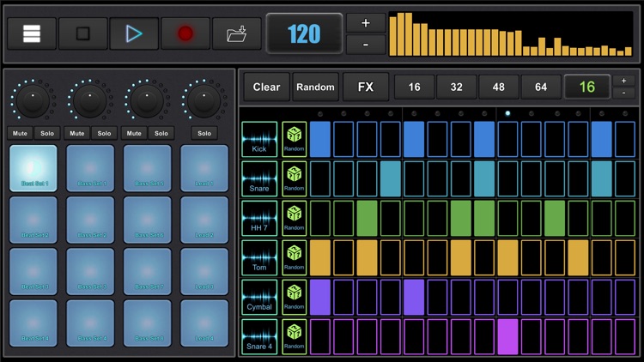644x362 pixels.
Task: Click the green 16 step count display
Action: tap(587, 87)
